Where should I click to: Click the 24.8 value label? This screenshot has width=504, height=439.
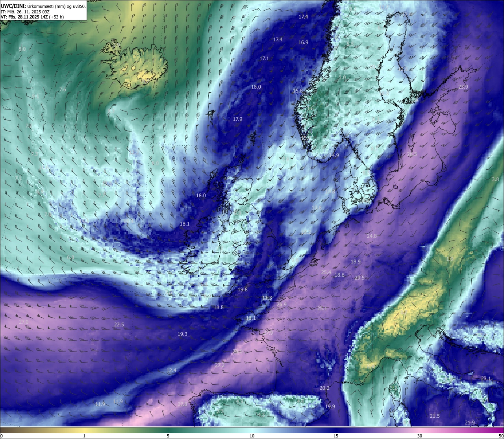pyautogui.click(x=372, y=236)
